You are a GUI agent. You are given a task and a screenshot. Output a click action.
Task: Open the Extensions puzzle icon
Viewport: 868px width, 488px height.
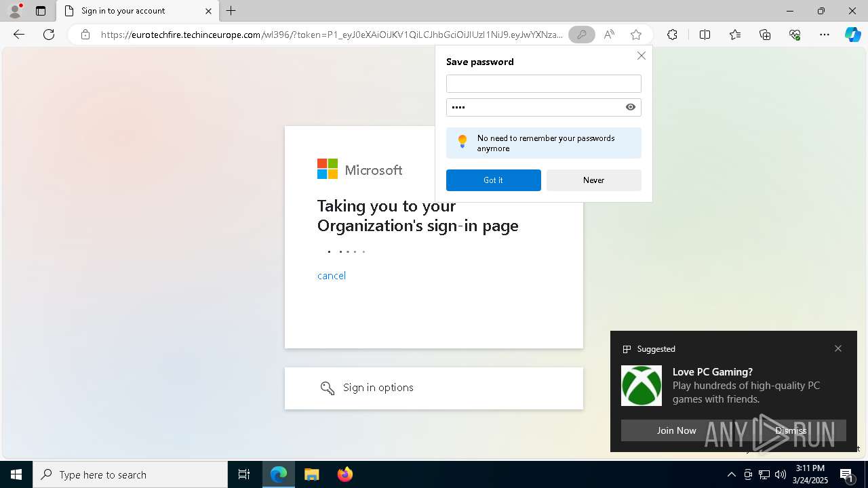(x=672, y=35)
